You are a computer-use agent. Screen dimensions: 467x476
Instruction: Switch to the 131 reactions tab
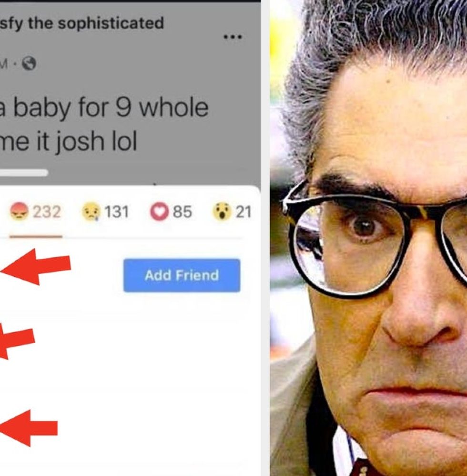pos(117,212)
